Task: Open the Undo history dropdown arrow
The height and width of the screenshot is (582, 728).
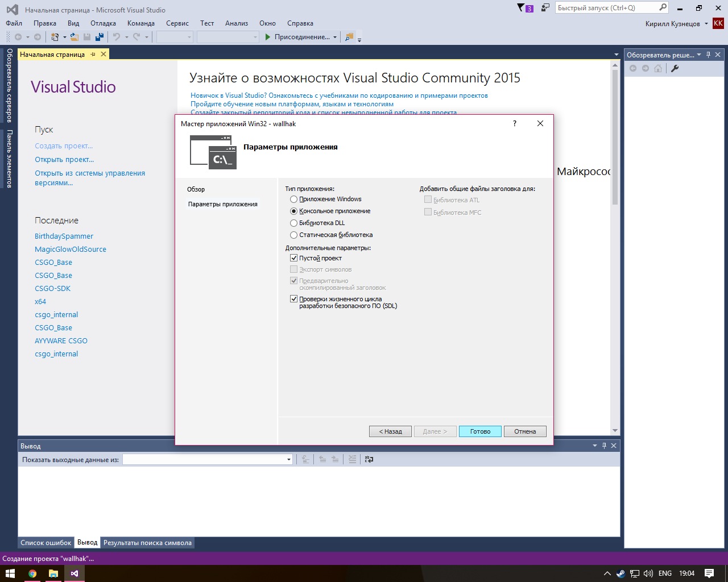Action: (126, 38)
